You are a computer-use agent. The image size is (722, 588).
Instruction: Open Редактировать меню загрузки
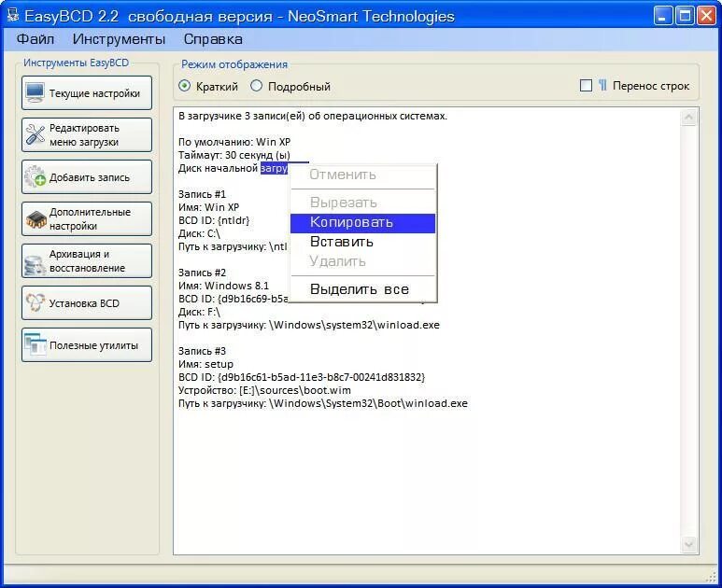coord(87,134)
